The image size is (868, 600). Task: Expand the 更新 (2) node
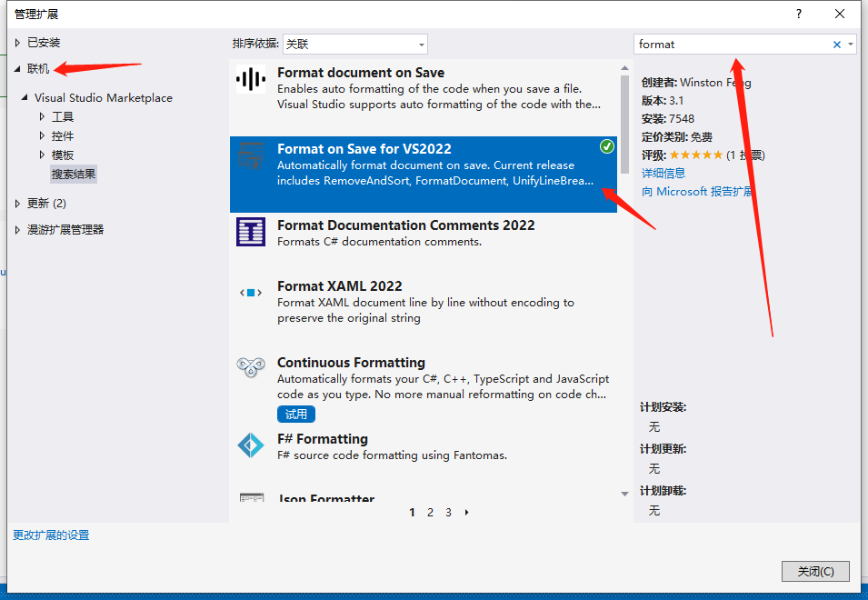[17, 203]
